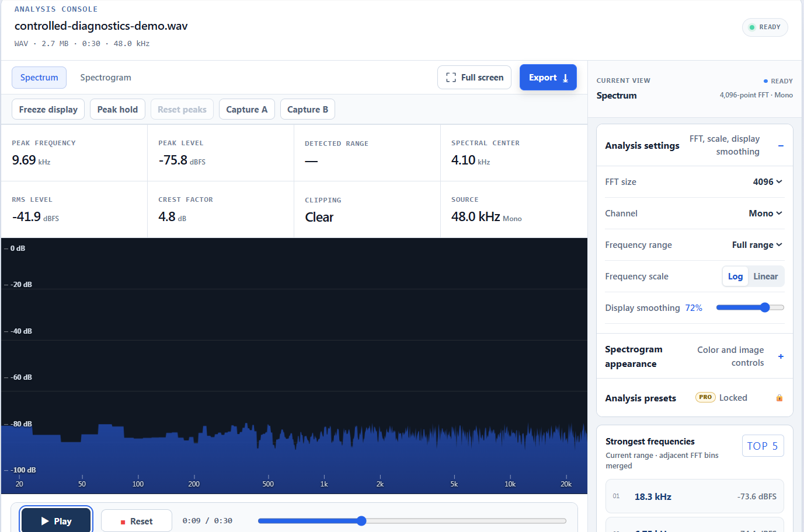Click the Capture B button

pyautogui.click(x=308, y=110)
